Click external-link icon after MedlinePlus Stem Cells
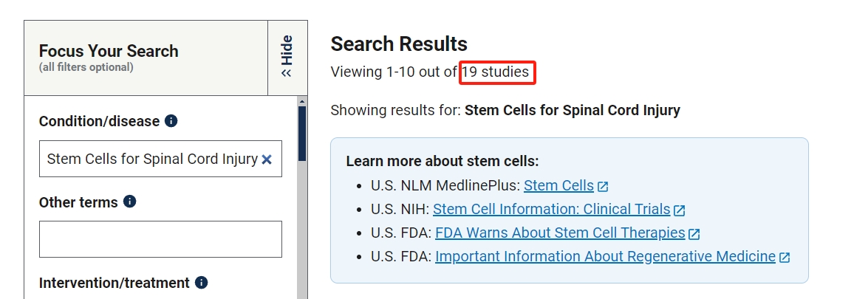The height and width of the screenshot is (299, 868). point(604,186)
